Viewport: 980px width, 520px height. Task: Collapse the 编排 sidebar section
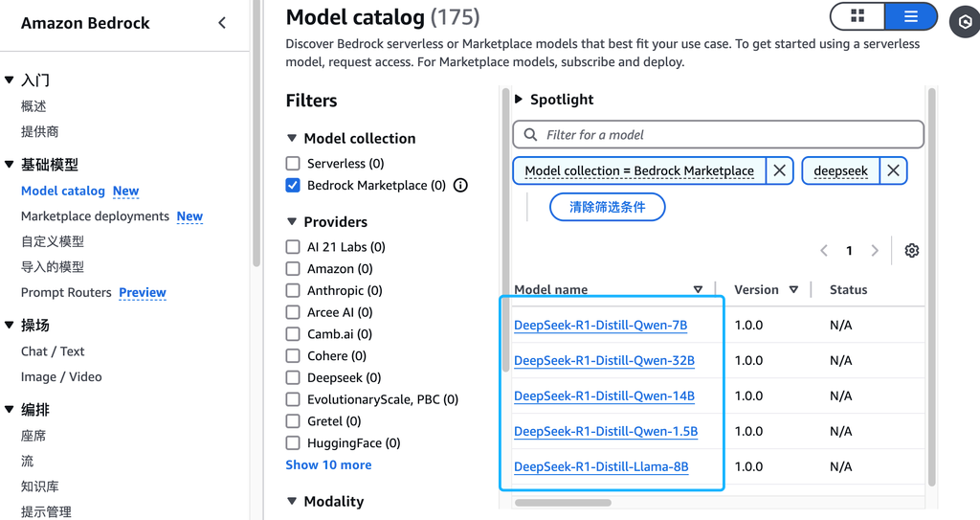(10, 409)
